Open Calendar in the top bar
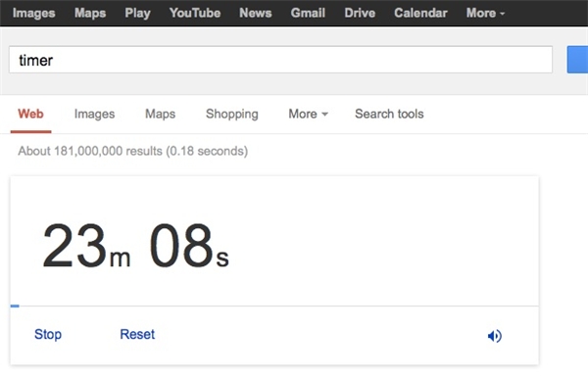The image size is (588, 377). pos(420,13)
